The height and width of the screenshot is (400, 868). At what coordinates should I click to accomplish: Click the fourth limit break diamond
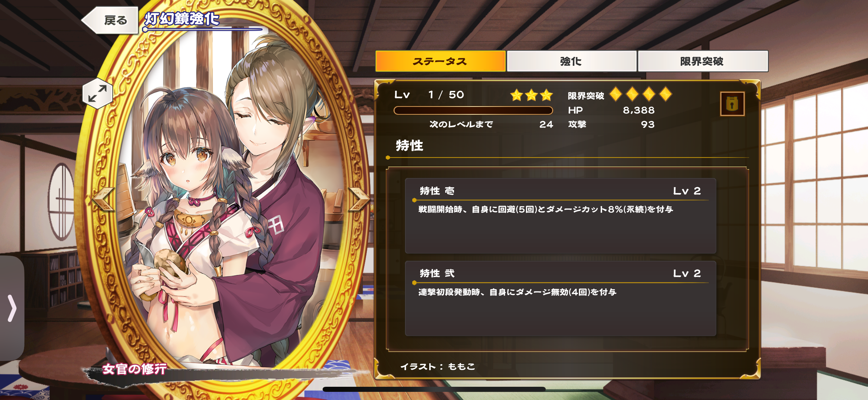666,94
